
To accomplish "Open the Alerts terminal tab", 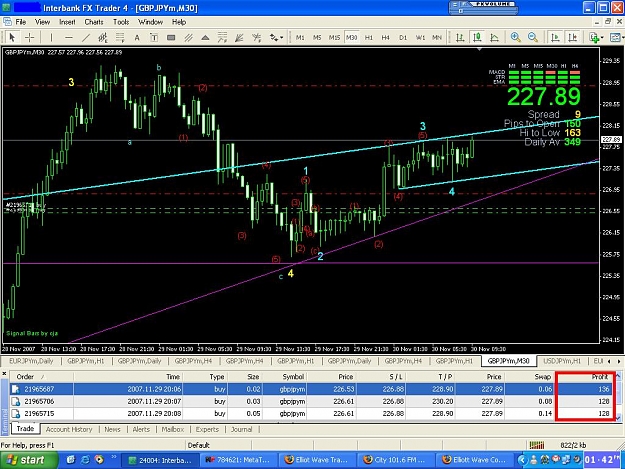I will point(141,429).
